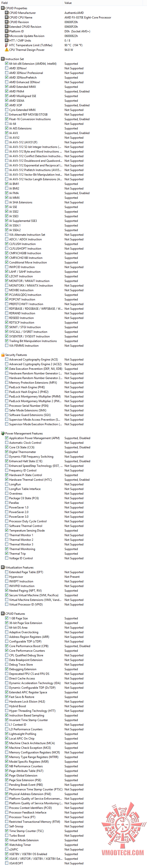This screenshot has height=868, width=147.
Task: Toggle the Turbo Boost checkbox
Action: pos(7,835)
